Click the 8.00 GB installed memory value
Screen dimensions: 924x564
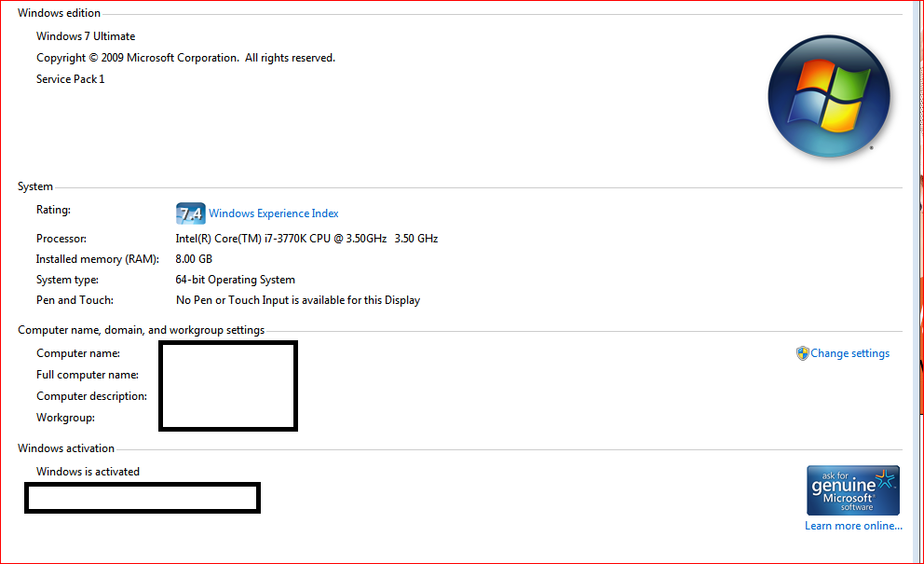pos(194,259)
